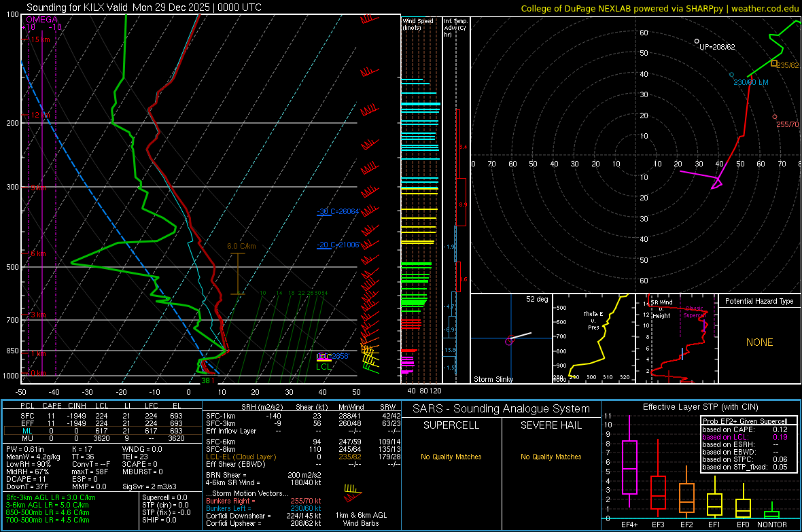Click the WNDG = 0.0 value
802x532 pixels.
click(141, 449)
